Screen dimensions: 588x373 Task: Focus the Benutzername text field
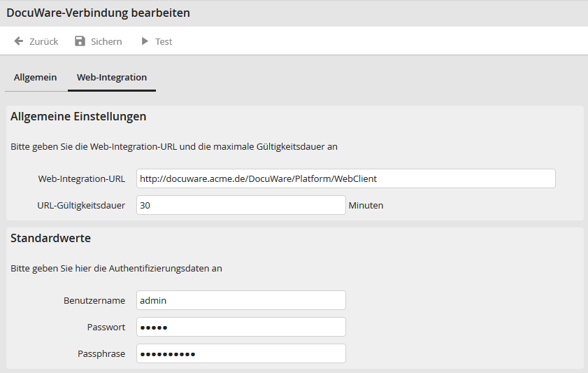coord(241,300)
